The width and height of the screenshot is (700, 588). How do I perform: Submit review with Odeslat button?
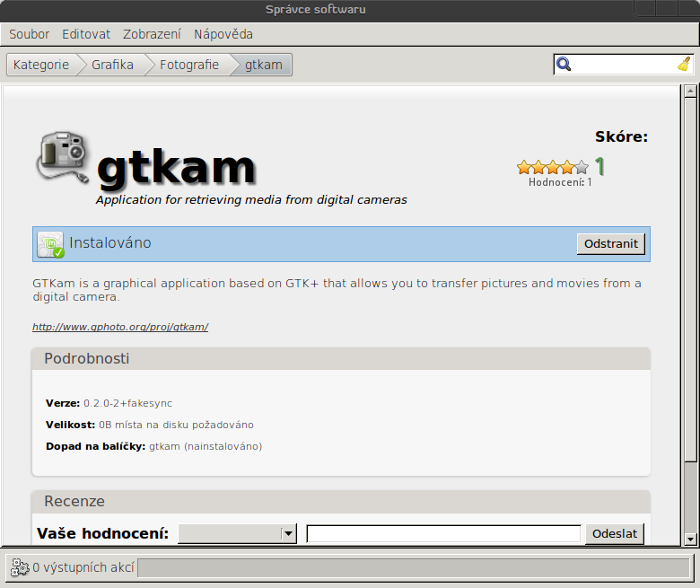click(x=614, y=533)
